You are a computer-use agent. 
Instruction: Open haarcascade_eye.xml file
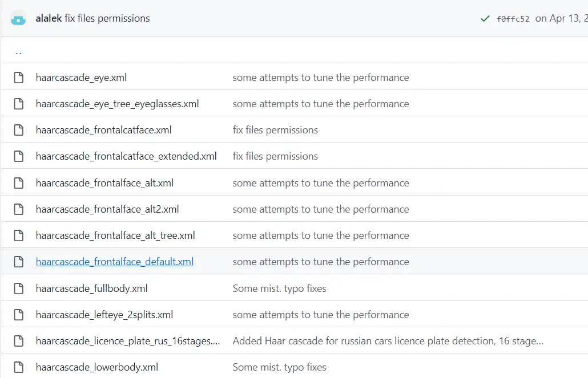(x=81, y=77)
